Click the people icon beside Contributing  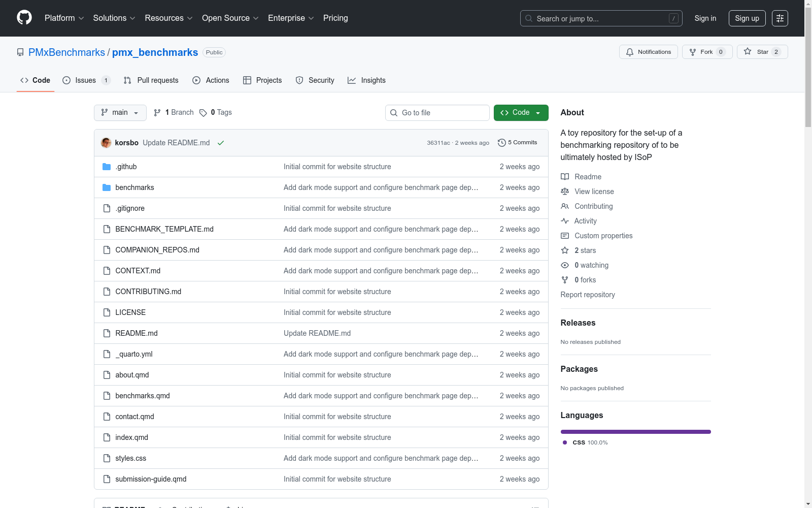(565, 206)
